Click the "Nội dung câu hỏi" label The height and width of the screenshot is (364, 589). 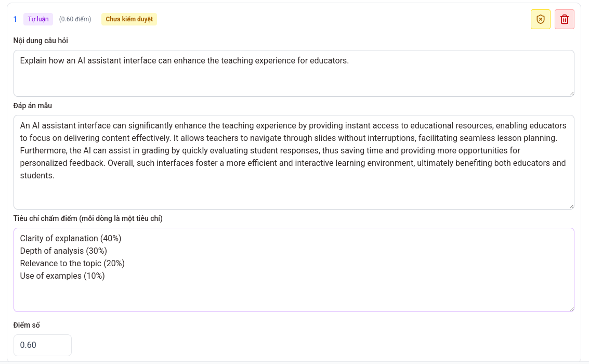coord(41,41)
